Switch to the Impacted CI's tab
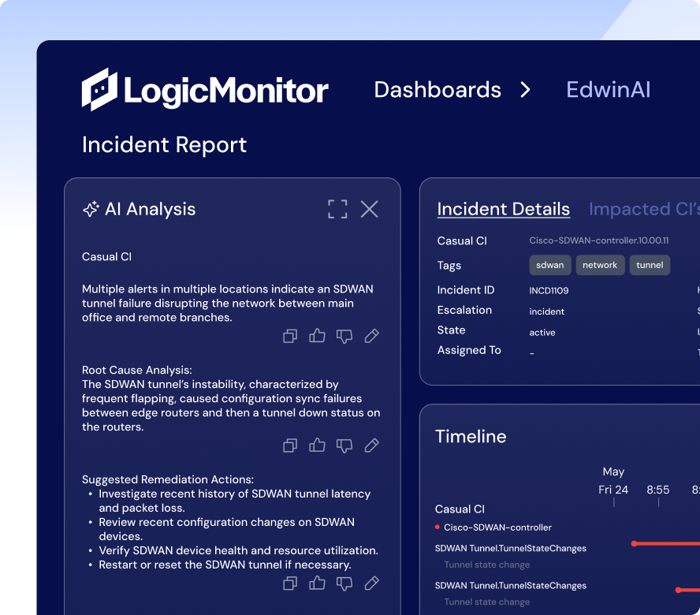Image resolution: width=700 pixels, height=615 pixels. pyautogui.click(x=643, y=209)
